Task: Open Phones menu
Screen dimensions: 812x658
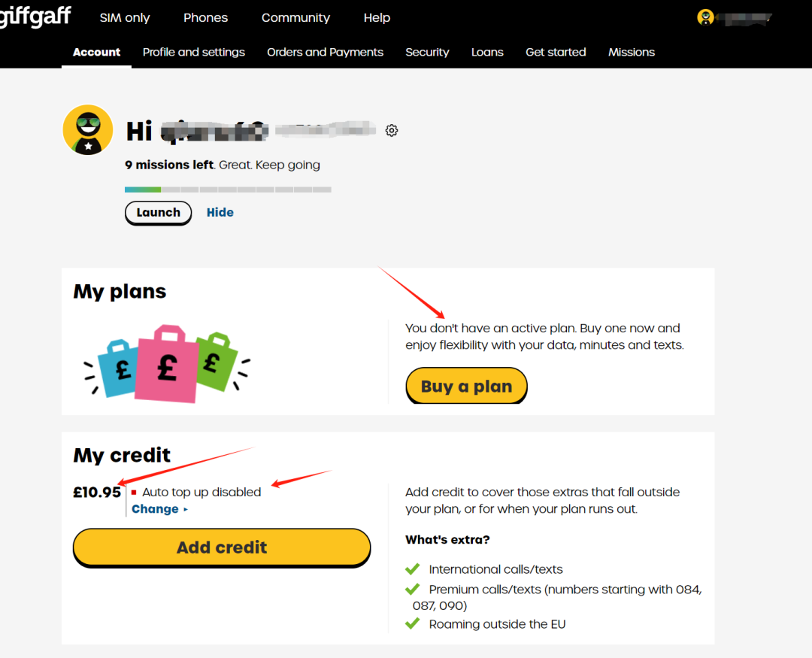Action: (205, 17)
